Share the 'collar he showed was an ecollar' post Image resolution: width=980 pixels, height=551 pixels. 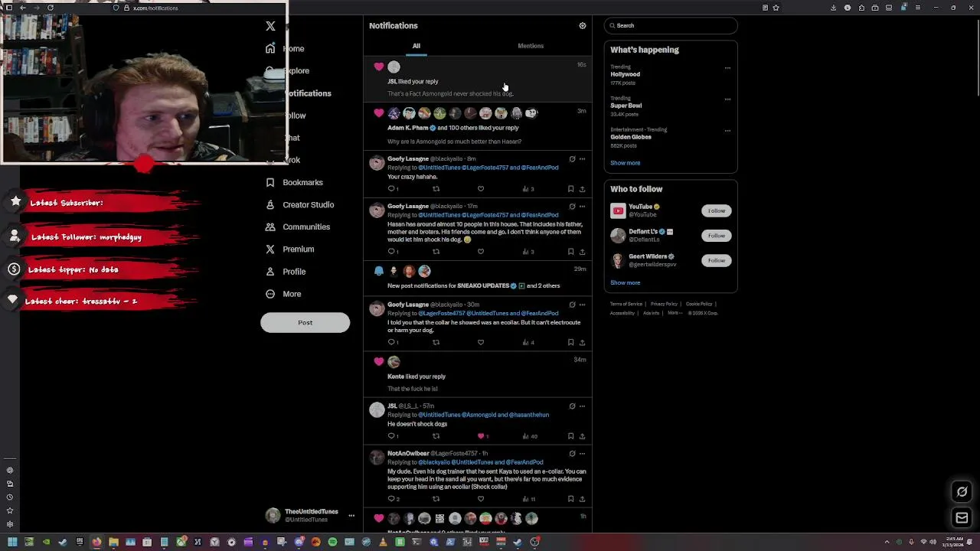[582, 343]
